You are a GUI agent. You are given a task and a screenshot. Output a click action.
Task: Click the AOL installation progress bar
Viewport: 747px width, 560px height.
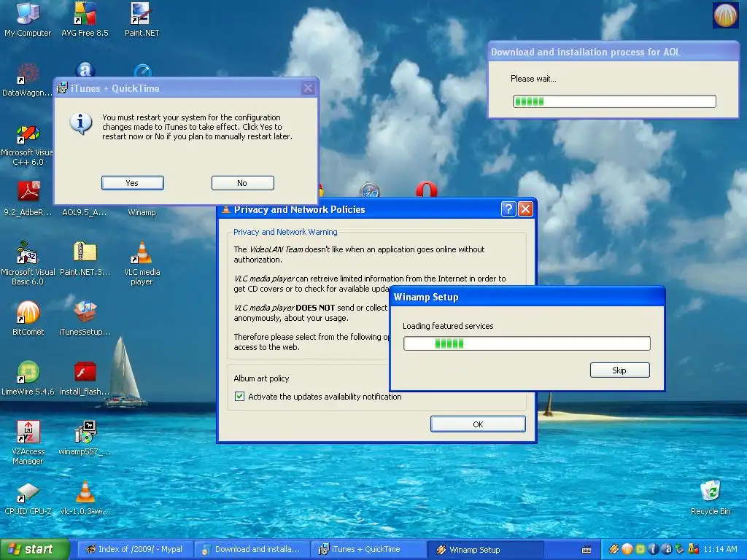pos(614,101)
